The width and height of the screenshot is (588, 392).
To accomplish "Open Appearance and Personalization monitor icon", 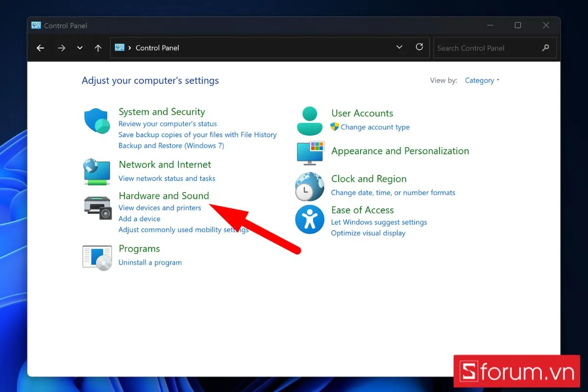I will tap(310, 152).
